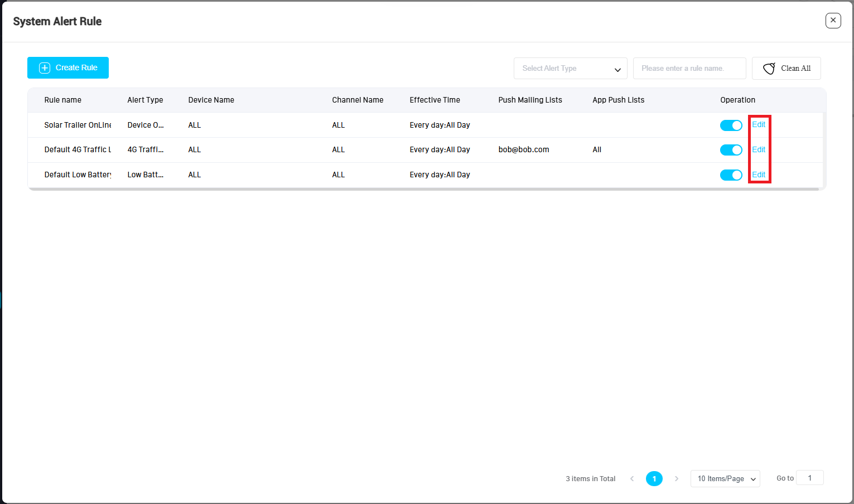
Task: Open the Select Alert Type dropdown
Action: coord(570,69)
